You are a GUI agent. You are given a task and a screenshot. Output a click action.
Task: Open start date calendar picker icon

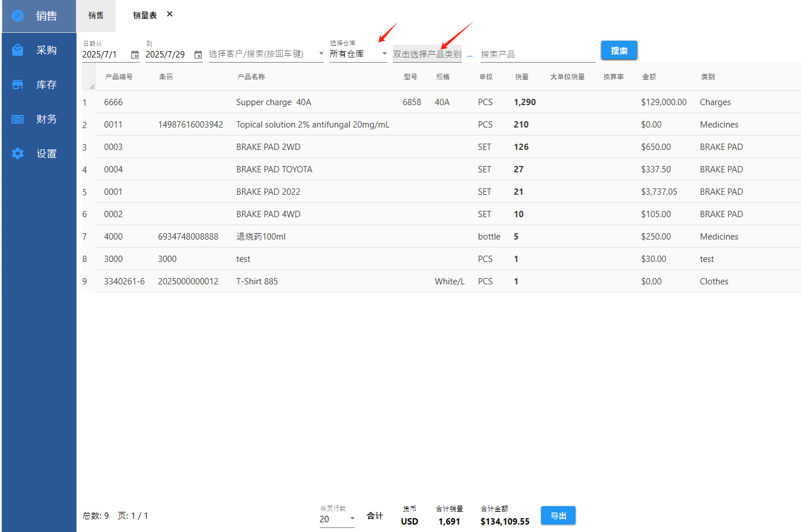(x=135, y=55)
